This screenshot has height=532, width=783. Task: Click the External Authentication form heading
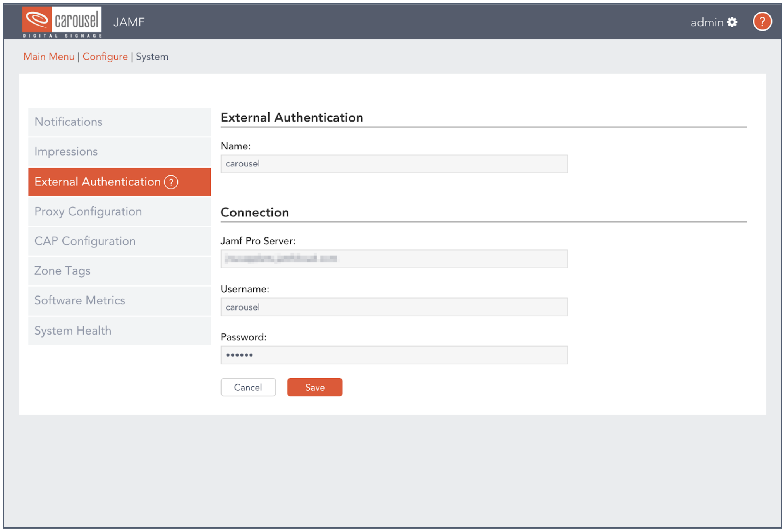click(x=292, y=118)
